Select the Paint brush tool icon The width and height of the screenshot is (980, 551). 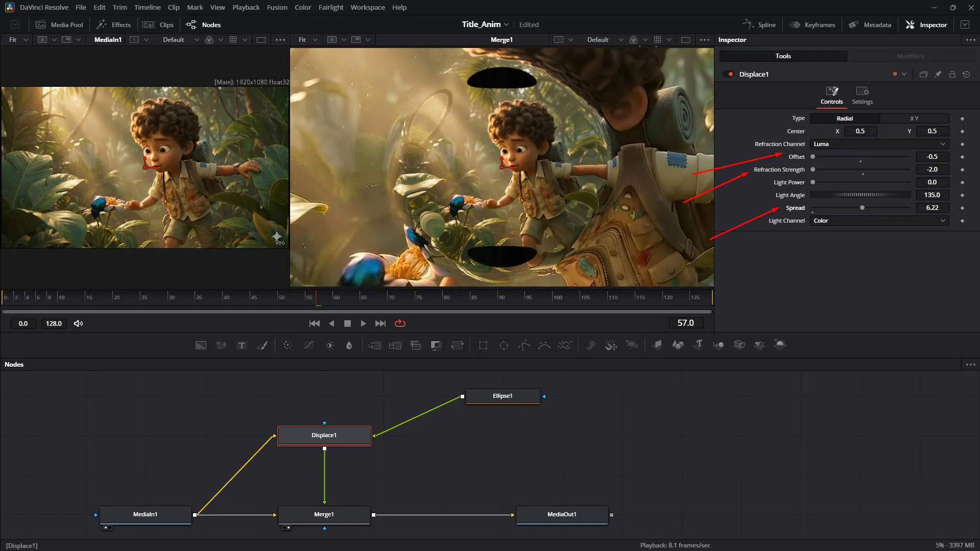point(262,346)
